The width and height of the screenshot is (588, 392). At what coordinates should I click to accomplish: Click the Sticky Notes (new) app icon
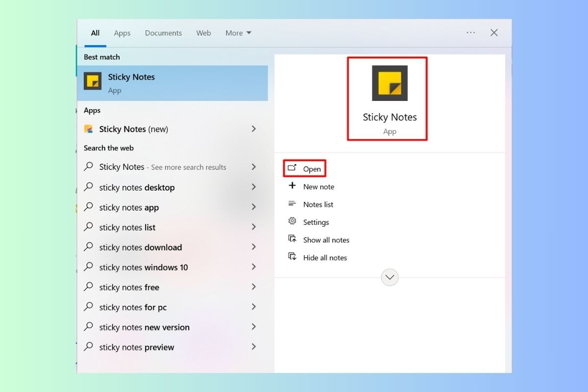pyautogui.click(x=89, y=129)
